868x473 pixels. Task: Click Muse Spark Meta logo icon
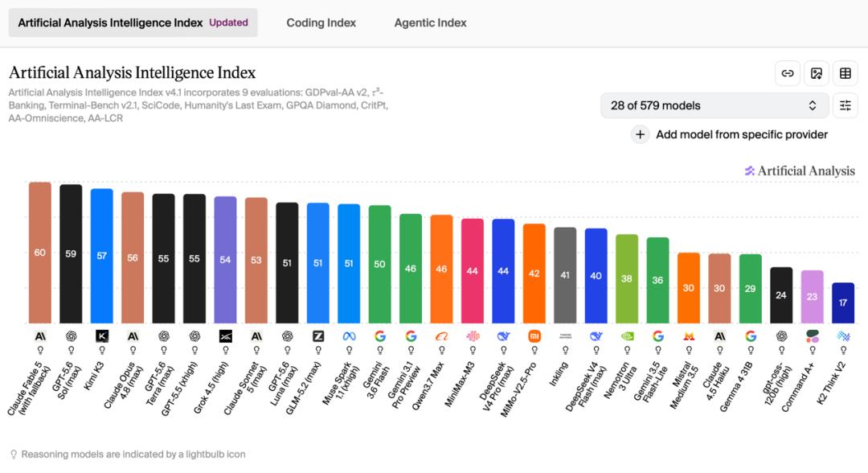[349, 336]
